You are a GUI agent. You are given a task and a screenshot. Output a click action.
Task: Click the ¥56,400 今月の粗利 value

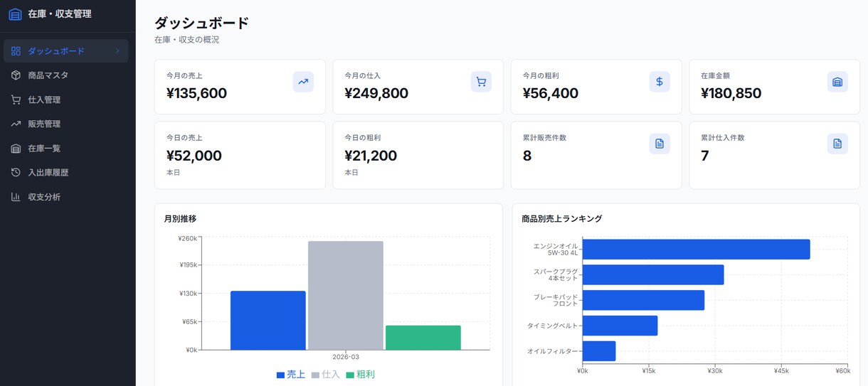tap(551, 93)
